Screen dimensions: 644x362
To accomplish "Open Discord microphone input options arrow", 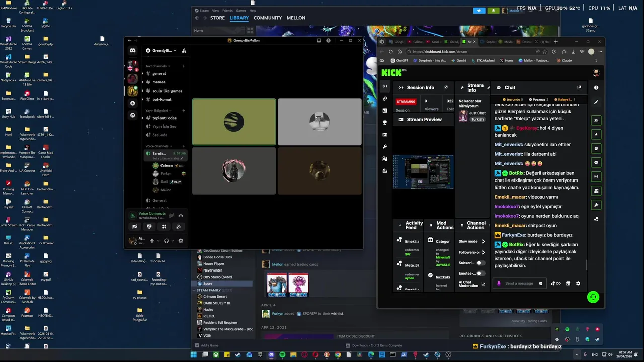I will coord(158,241).
